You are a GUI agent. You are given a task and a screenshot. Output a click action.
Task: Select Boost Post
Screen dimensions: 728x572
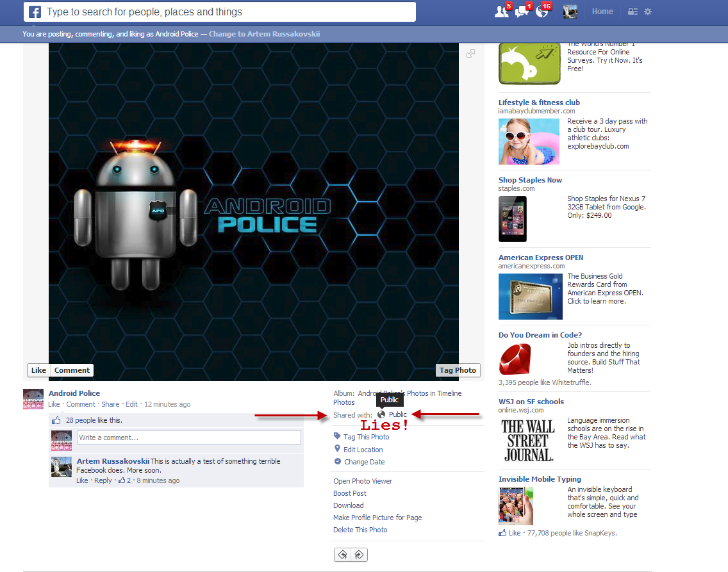350,493
